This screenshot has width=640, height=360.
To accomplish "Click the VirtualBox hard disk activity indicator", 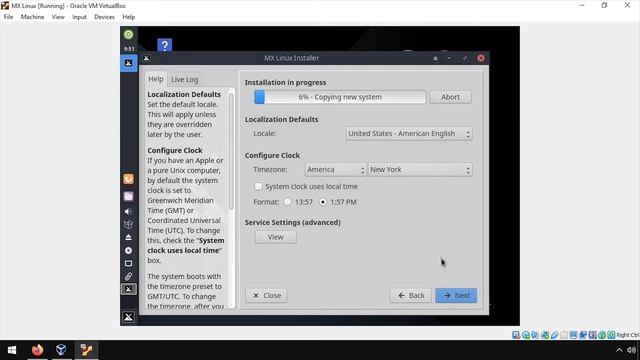I will point(516,335).
